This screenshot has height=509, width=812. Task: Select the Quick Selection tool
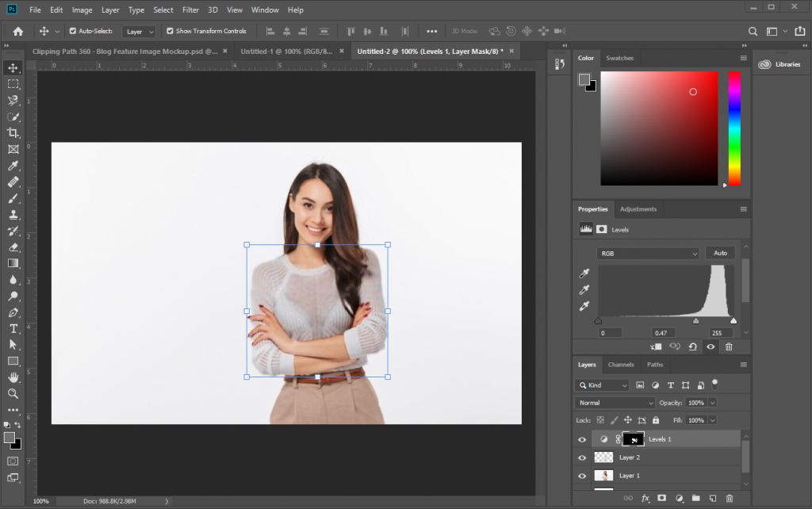click(x=13, y=117)
